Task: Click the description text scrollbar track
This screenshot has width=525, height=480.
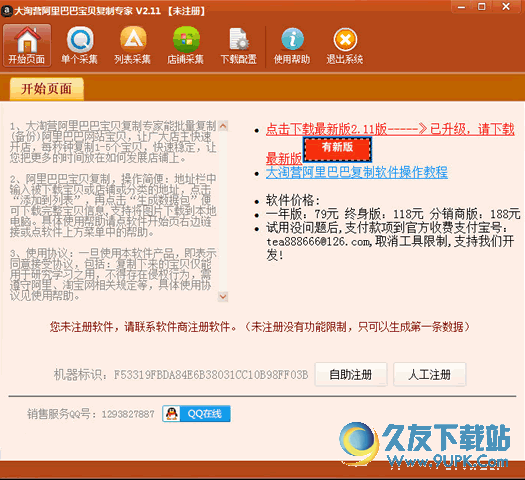Action: [x=223, y=211]
